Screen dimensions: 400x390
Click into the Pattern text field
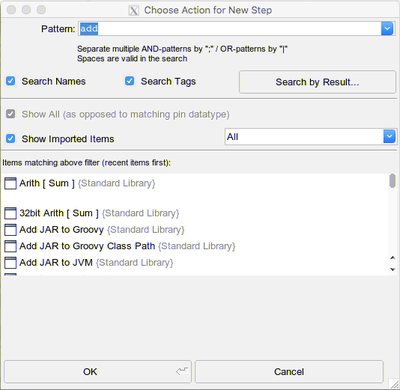tap(230, 29)
